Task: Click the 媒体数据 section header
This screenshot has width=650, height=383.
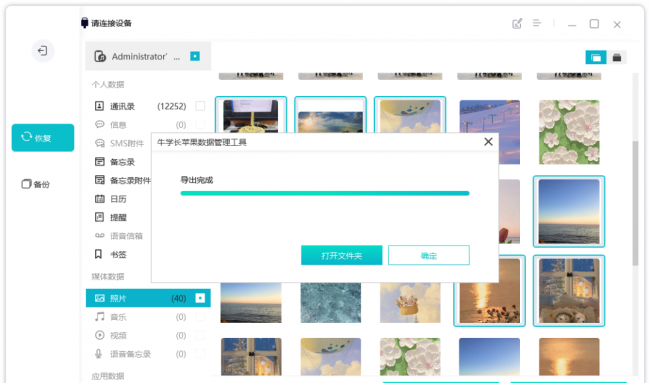Action: (108, 276)
